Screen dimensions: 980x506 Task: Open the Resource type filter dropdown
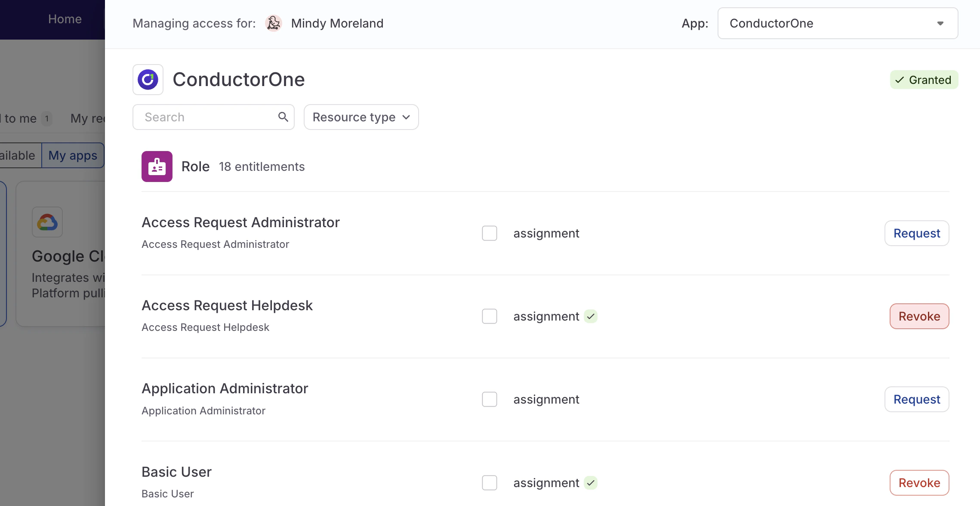[x=361, y=117]
